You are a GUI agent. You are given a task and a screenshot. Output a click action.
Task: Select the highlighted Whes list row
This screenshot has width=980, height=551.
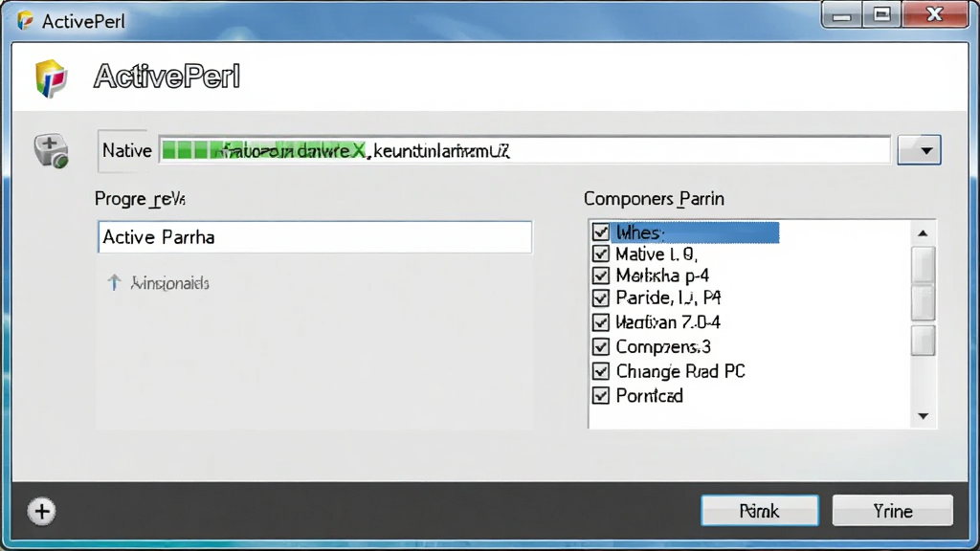click(695, 232)
